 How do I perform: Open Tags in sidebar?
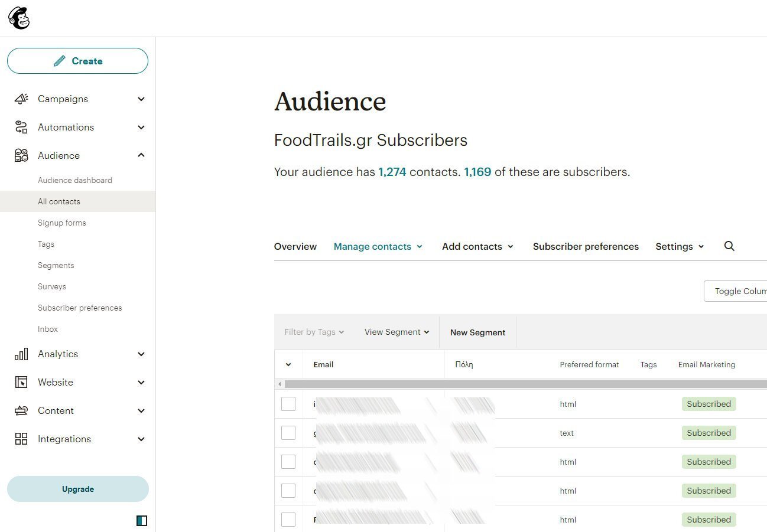click(x=46, y=244)
